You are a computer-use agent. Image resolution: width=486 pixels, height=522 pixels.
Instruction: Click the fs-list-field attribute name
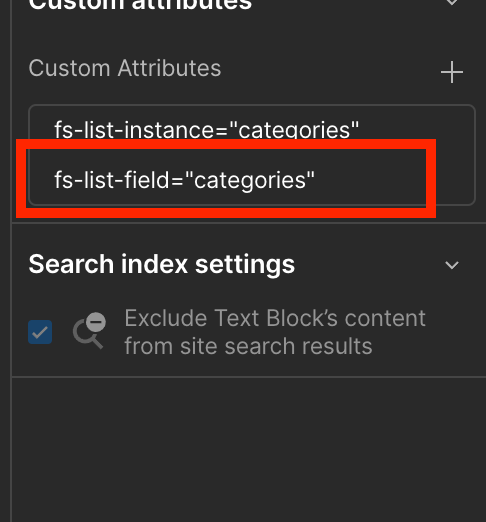coord(112,180)
